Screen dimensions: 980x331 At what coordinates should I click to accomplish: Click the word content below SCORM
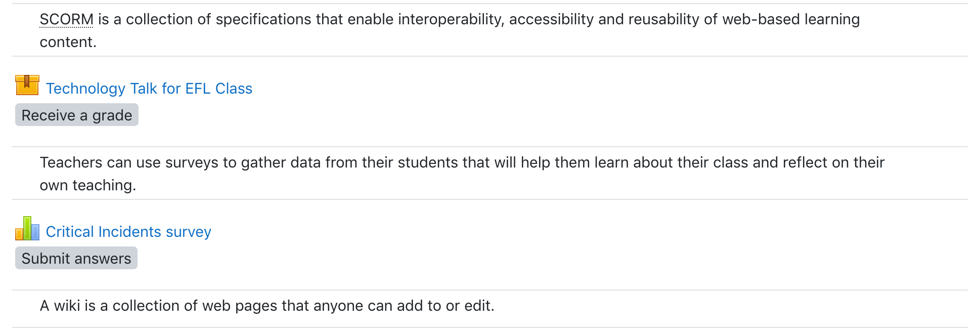click(68, 42)
